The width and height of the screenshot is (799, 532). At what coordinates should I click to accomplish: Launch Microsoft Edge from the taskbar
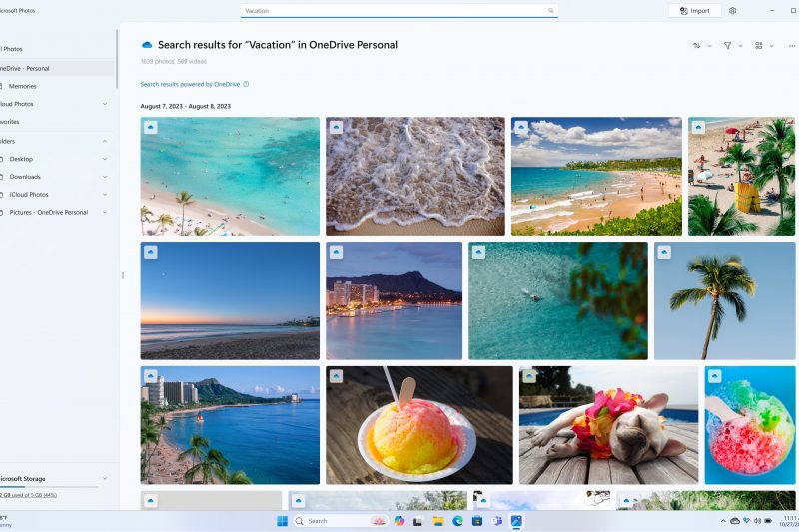(458, 521)
